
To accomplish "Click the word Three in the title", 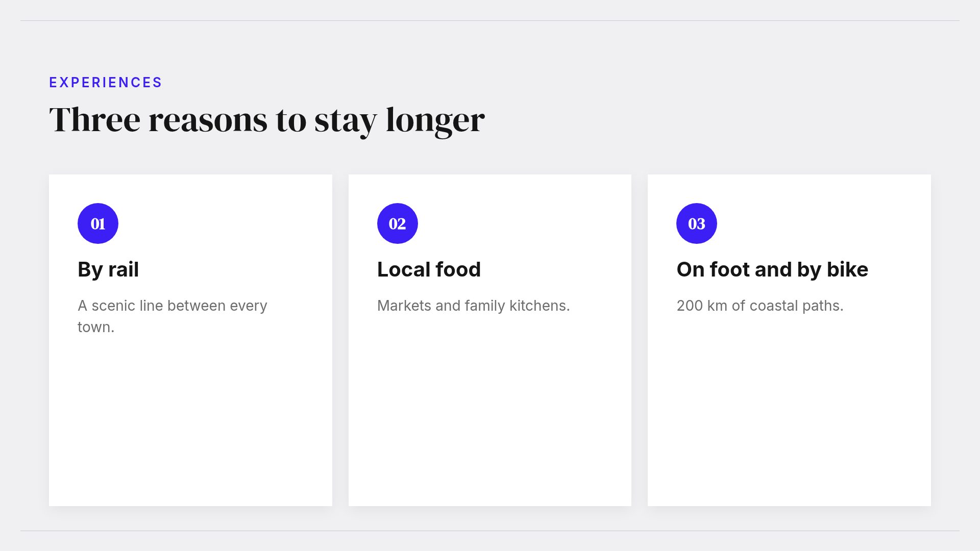I will pos(95,120).
